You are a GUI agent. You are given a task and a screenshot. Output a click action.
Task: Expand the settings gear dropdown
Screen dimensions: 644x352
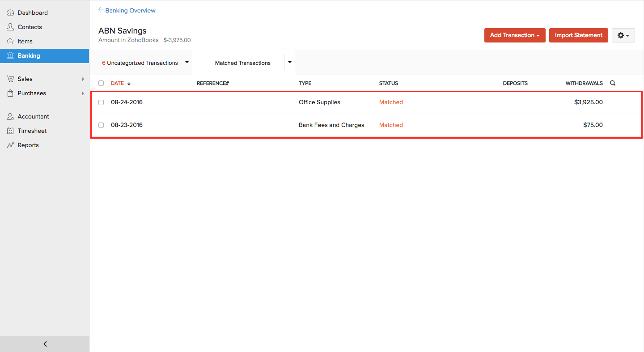(x=623, y=35)
